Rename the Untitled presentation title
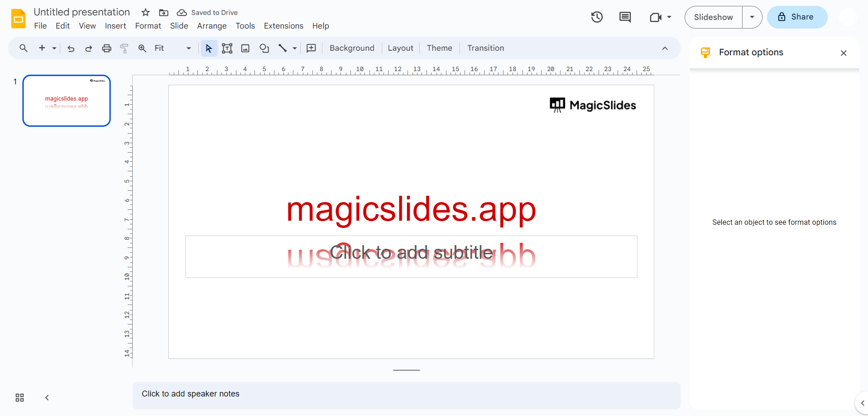Image resolution: width=868 pixels, height=416 pixels. 82,12
